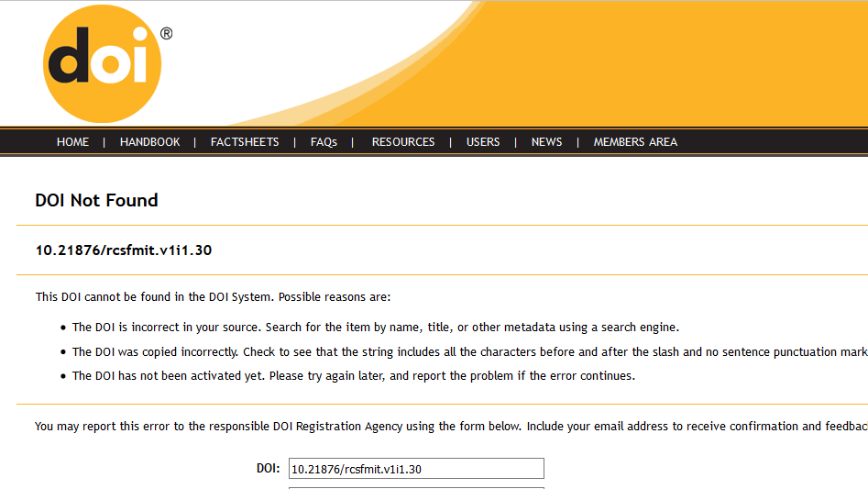Click bullet 'The DOI has not been activated yet'
The width and height of the screenshot is (868, 489).
point(354,376)
